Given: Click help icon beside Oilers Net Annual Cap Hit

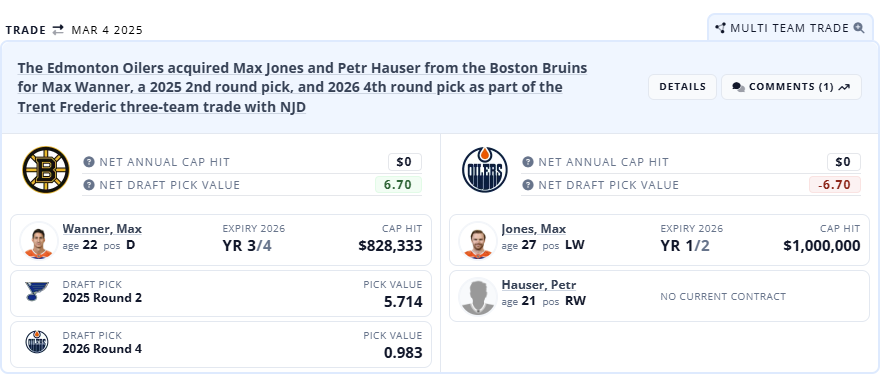Looking at the screenshot, I should (528, 162).
